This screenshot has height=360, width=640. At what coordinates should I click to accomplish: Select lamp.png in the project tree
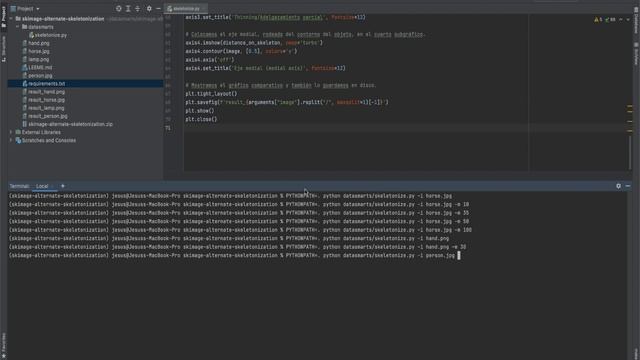(38, 60)
